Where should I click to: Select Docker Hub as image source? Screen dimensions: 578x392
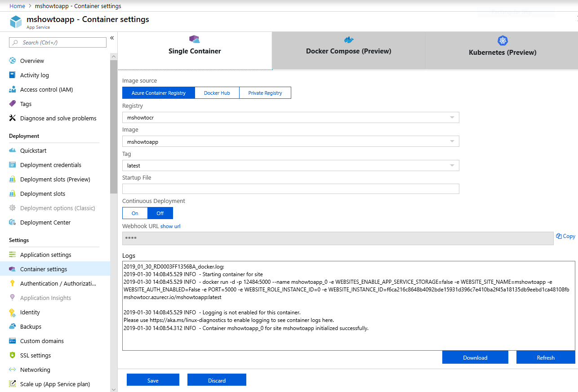tap(217, 93)
